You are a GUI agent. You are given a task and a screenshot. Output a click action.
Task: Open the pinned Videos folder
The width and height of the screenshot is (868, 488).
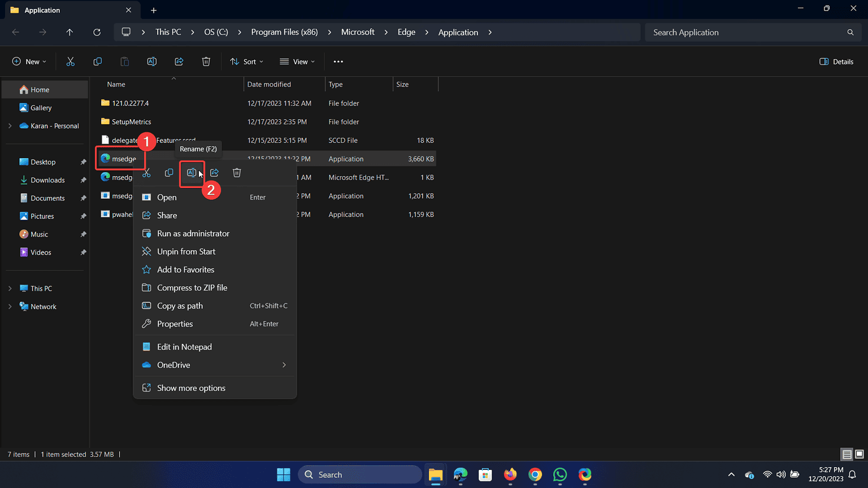[45, 252]
